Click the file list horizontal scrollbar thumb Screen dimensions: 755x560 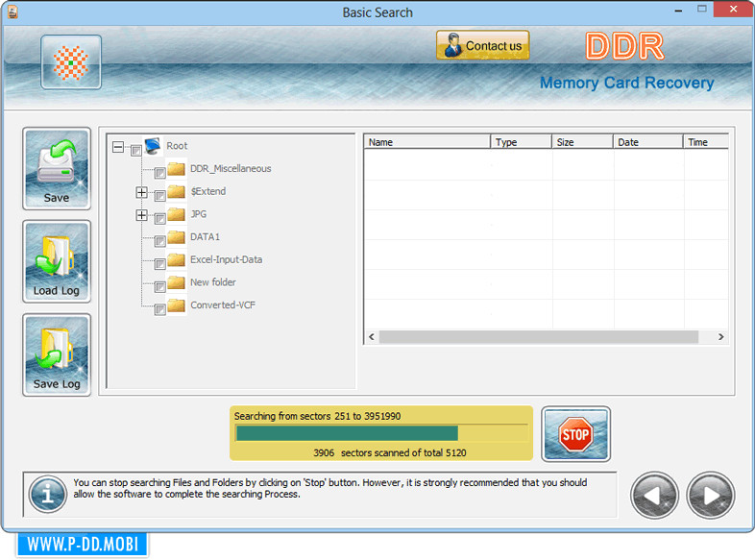[538, 336]
